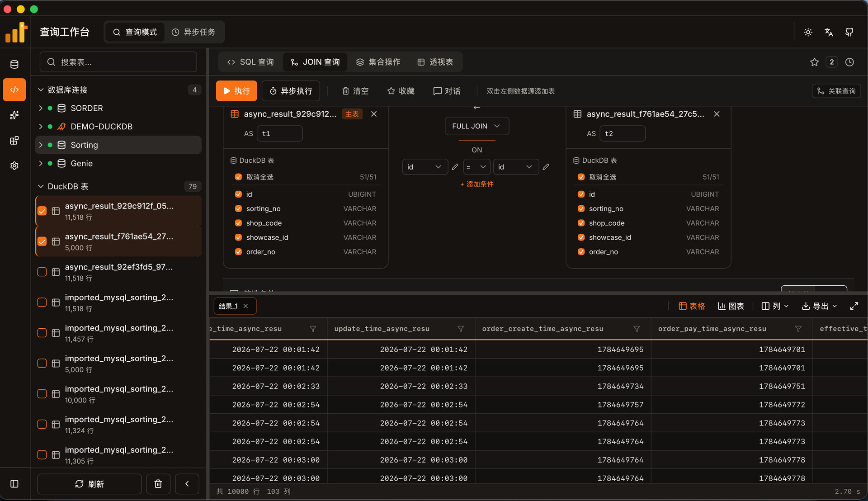868x501 pixels.
Task: Clear the query with 清空
Action: coord(355,91)
